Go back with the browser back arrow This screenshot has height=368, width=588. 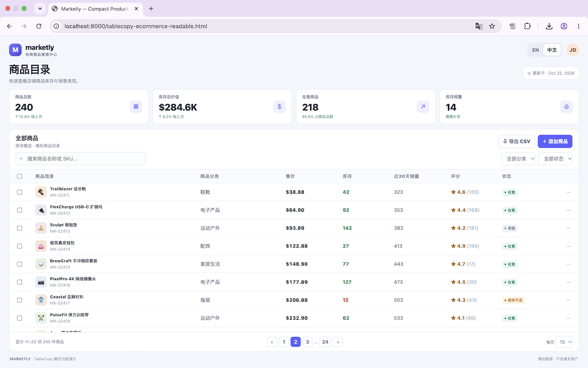click(10, 26)
